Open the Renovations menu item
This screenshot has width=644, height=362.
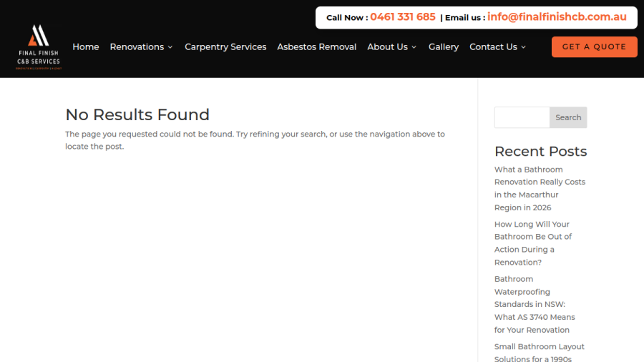pyautogui.click(x=137, y=47)
